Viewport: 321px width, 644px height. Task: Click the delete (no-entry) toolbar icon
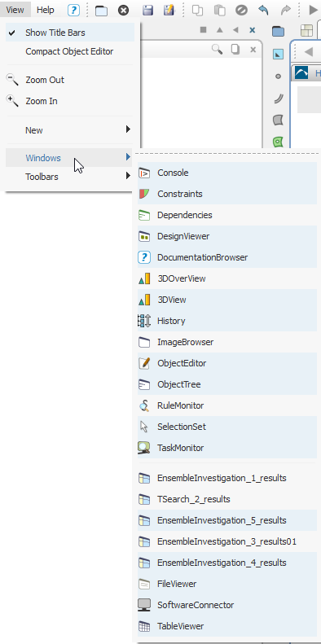(x=241, y=11)
